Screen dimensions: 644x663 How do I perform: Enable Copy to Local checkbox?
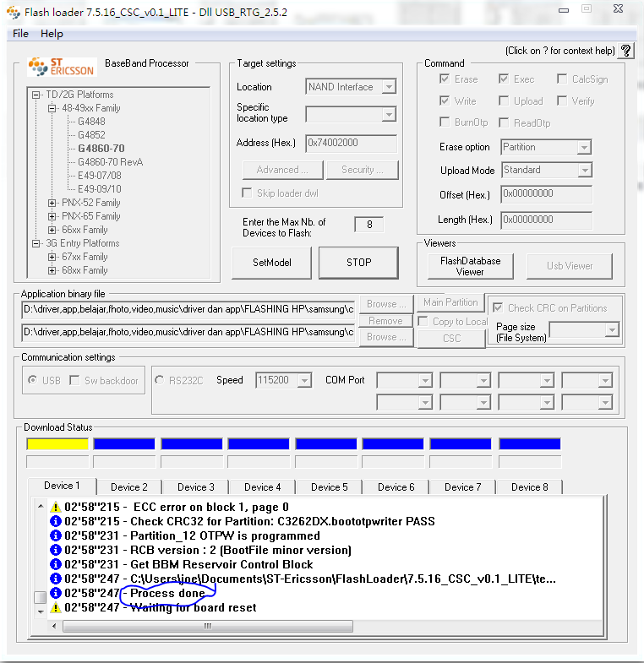click(423, 321)
